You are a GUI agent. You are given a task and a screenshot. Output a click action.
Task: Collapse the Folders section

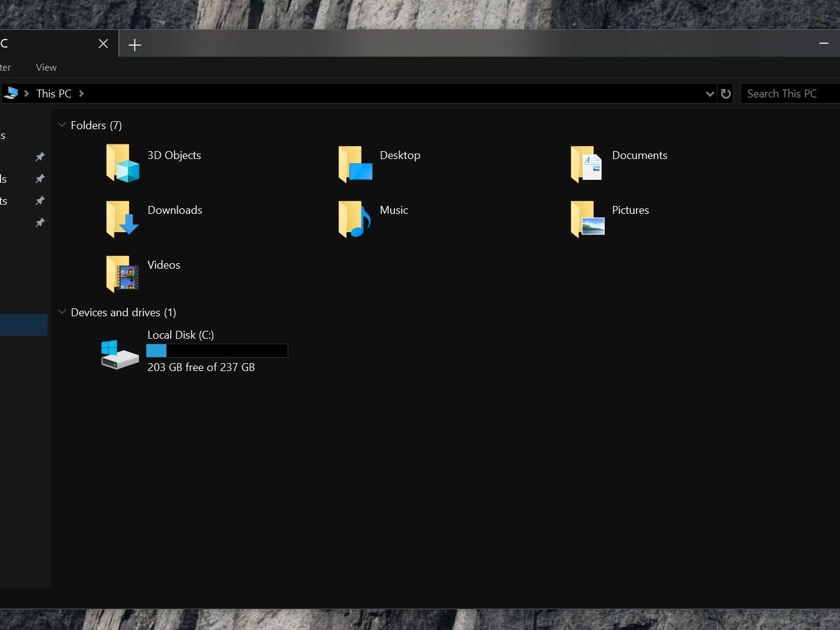[x=62, y=124]
